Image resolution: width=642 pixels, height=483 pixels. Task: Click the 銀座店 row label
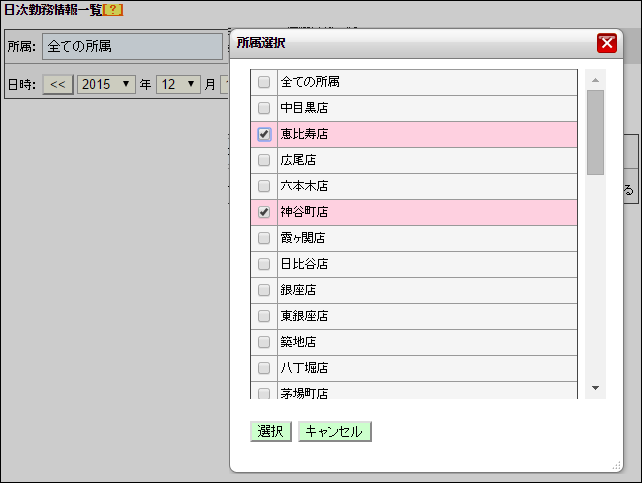pos(298,290)
